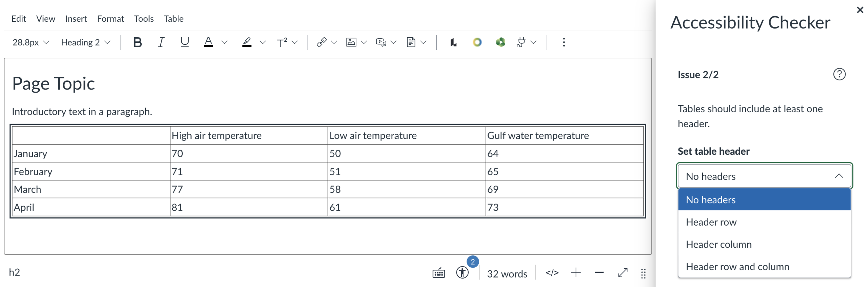This screenshot has height=287, width=868.
Task: Select the Header row option
Action: [x=711, y=222]
